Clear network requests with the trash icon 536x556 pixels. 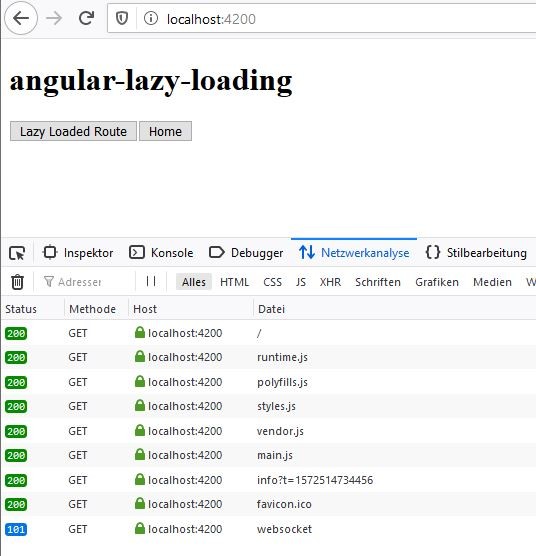[x=17, y=282]
